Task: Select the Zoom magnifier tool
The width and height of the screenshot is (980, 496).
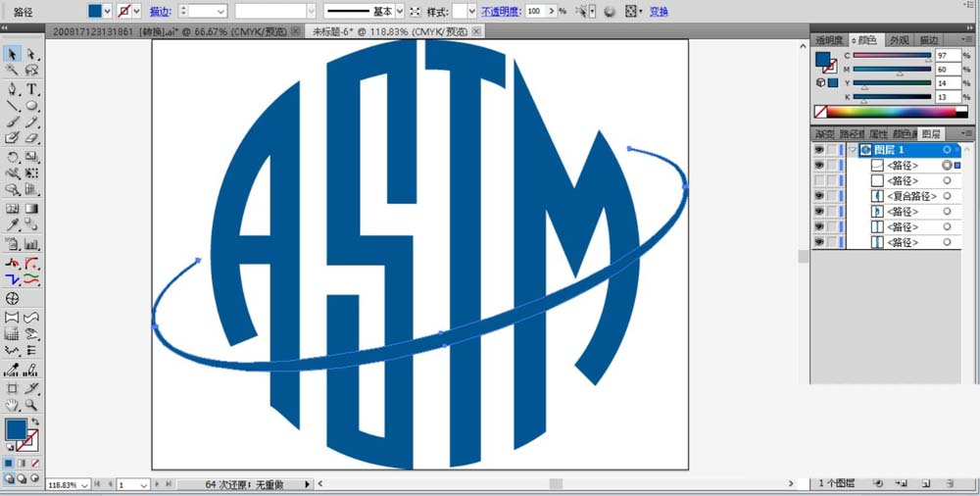Action: tap(32, 405)
